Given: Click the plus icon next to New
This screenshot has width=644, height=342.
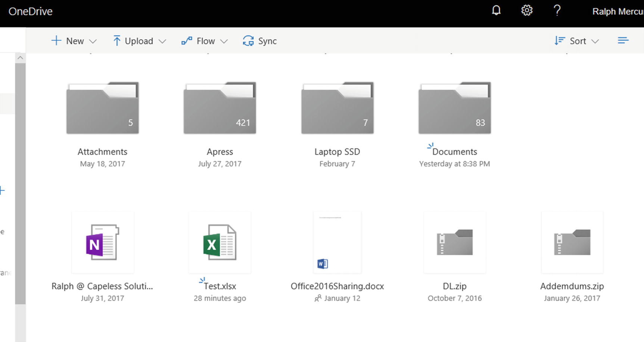Looking at the screenshot, I should 56,40.
